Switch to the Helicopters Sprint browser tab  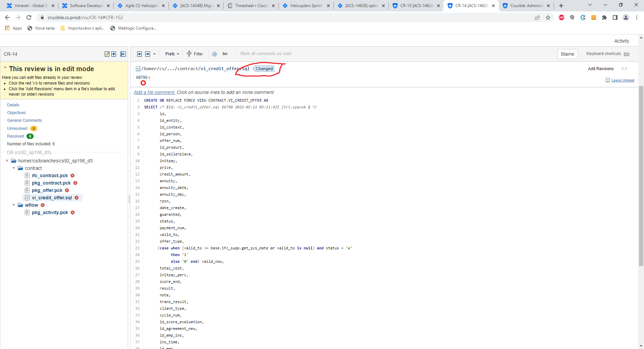[x=306, y=6]
